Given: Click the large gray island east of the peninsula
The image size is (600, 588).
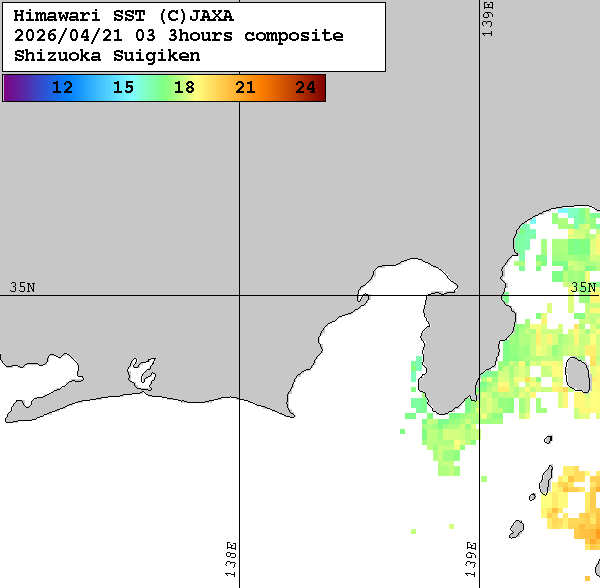Looking at the screenshot, I should [577, 375].
